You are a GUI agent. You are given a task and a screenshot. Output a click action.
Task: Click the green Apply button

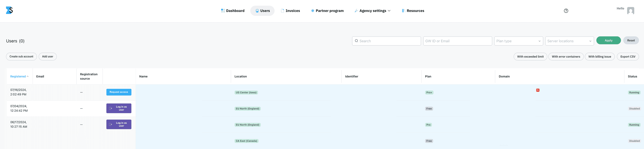point(608,40)
